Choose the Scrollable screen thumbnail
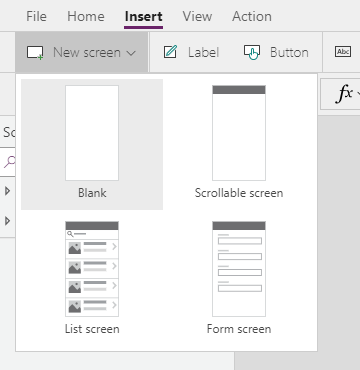 pos(239,133)
